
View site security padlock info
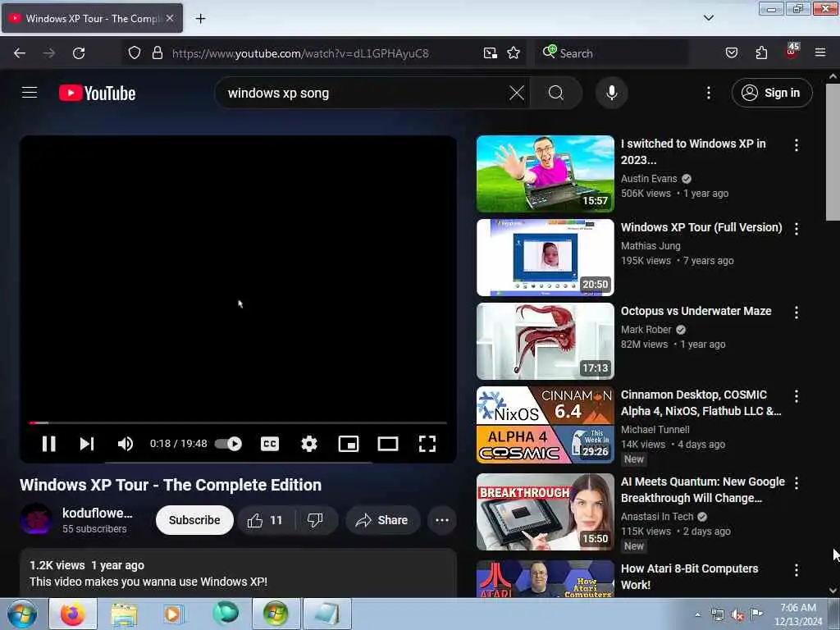coord(157,52)
